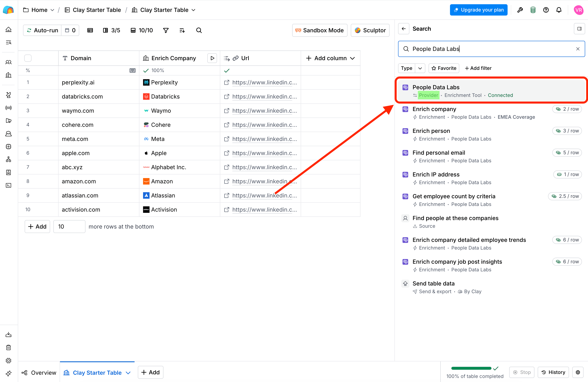Choose Find personal email enrichment
This screenshot has height=382, width=588.
pos(491,156)
